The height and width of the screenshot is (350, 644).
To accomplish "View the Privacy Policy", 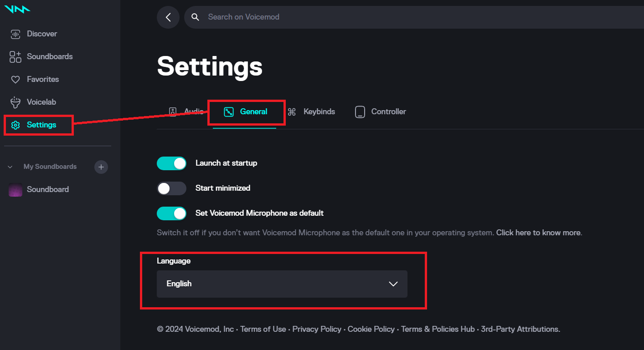I will pos(317,329).
